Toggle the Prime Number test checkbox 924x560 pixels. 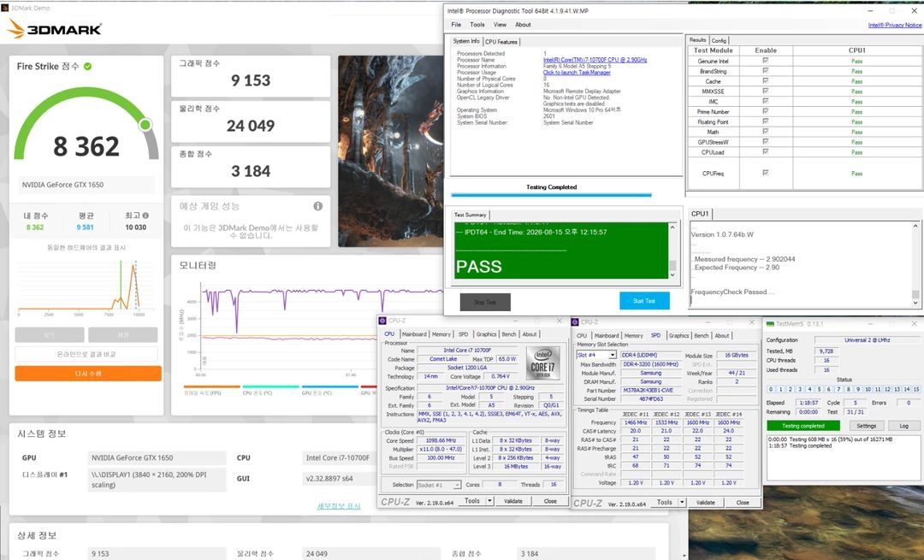click(x=766, y=111)
